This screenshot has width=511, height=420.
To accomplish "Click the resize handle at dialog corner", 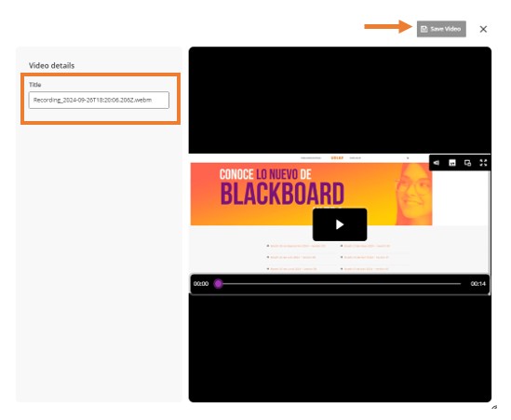I will (494, 407).
